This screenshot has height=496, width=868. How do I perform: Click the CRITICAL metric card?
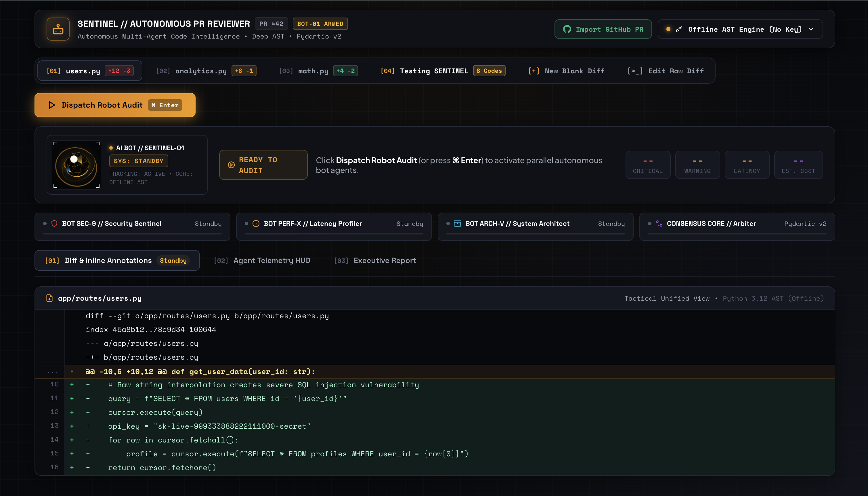[x=648, y=165]
